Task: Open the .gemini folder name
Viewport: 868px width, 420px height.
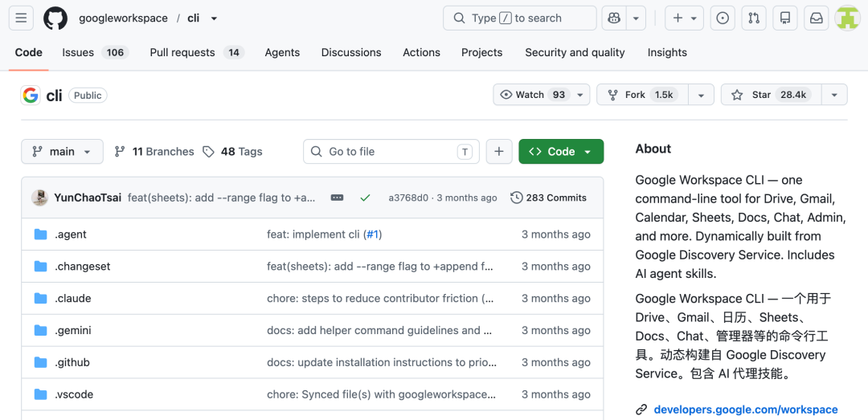Action: pos(73,331)
